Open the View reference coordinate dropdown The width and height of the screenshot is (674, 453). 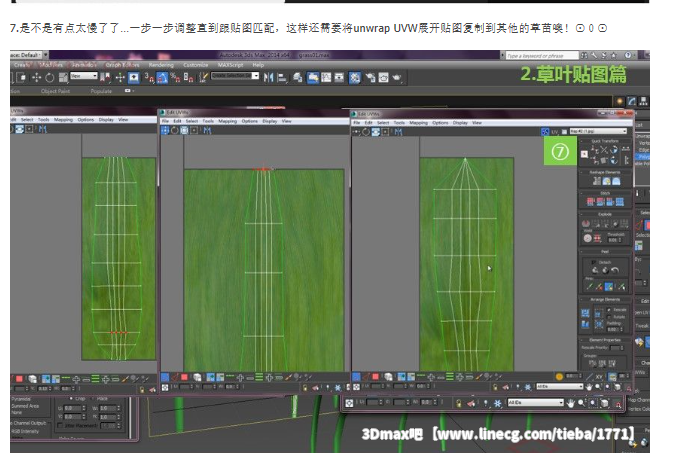pos(84,76)
